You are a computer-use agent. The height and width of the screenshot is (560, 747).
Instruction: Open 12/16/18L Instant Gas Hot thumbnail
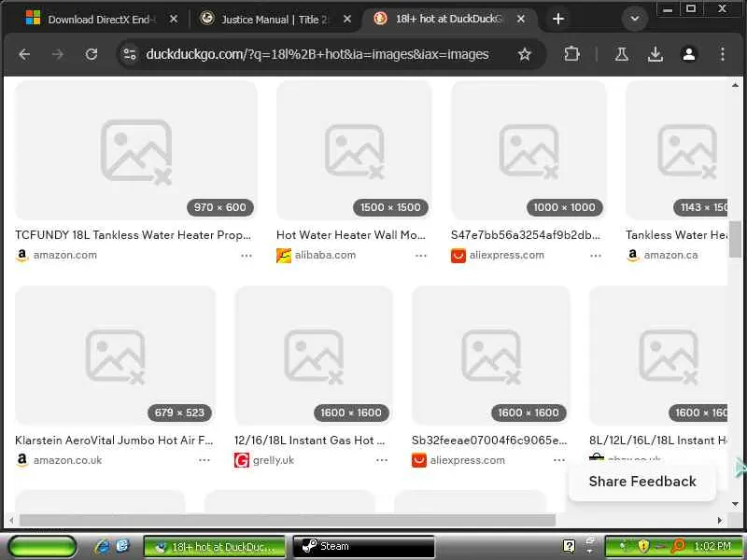pos(314,356)
